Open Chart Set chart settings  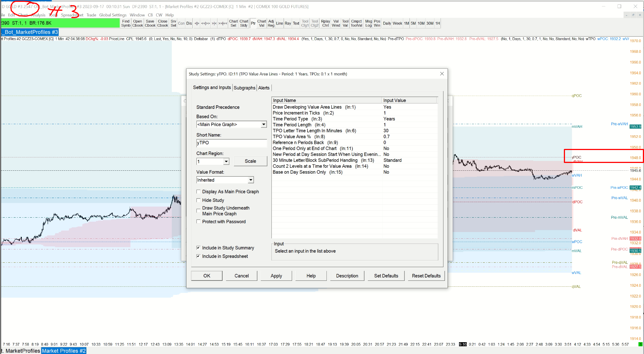[x=233, y=23]
